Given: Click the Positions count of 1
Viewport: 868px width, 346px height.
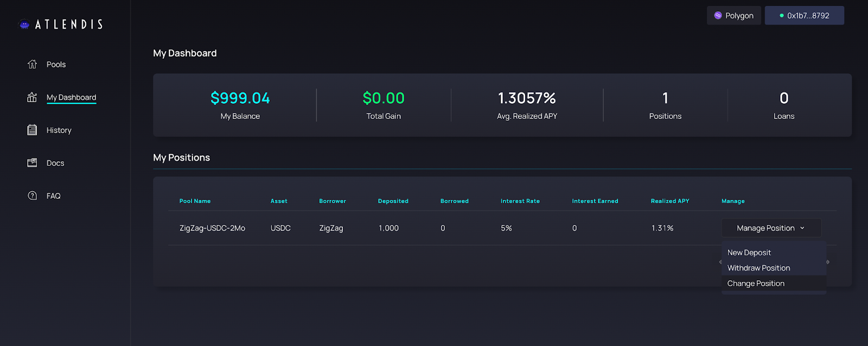Looking at the screenshot, I should coord(665,98).
